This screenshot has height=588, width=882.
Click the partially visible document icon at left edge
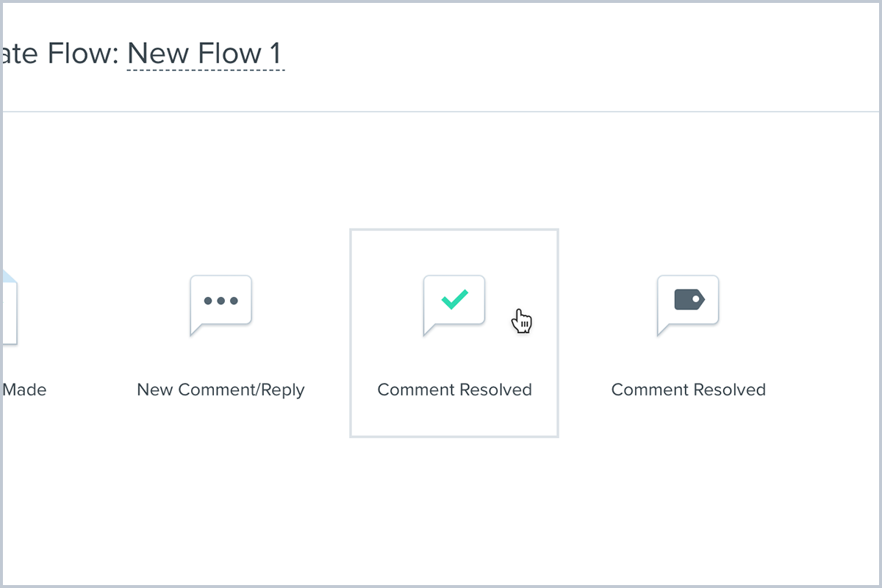(9, 309)
